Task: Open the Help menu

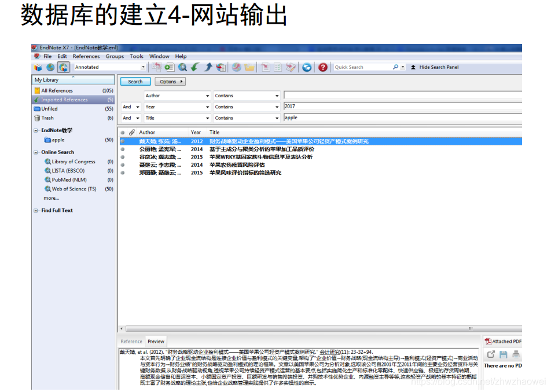Action: (x=181, y=56)
